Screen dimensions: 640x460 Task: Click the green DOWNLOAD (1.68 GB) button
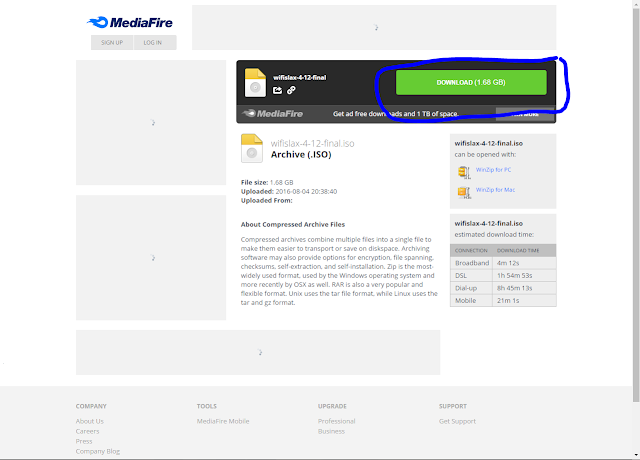(471, 82)
